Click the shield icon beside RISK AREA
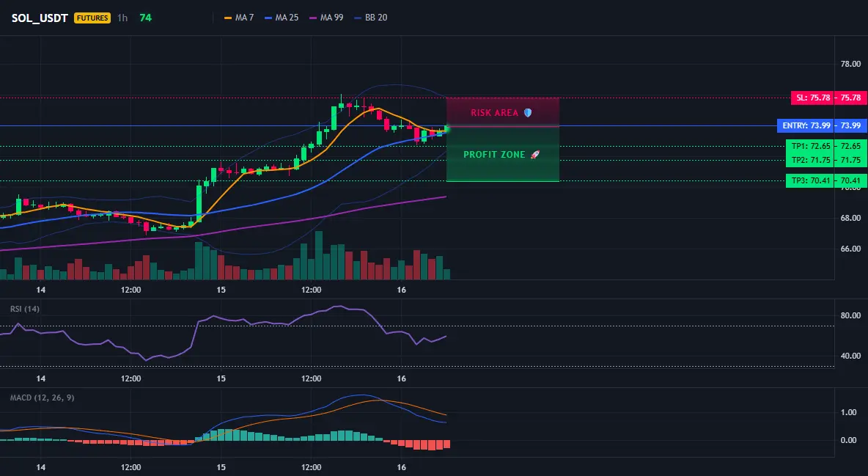The width and height of the screenshot is (868, 476). [528, 112]
